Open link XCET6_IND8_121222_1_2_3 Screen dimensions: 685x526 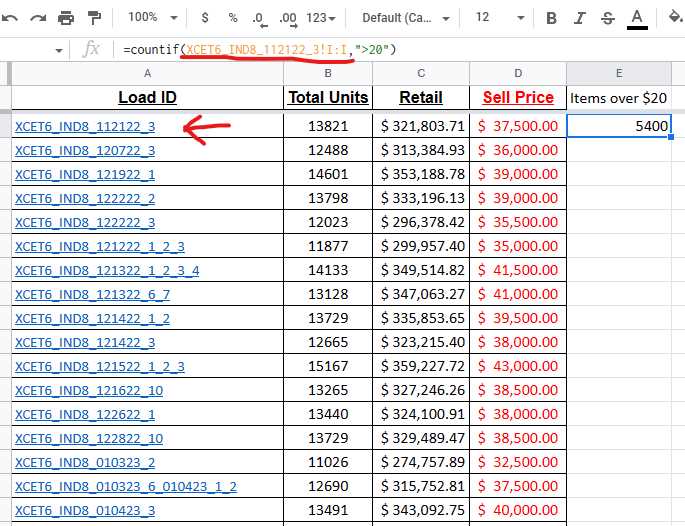click(100, 247)
